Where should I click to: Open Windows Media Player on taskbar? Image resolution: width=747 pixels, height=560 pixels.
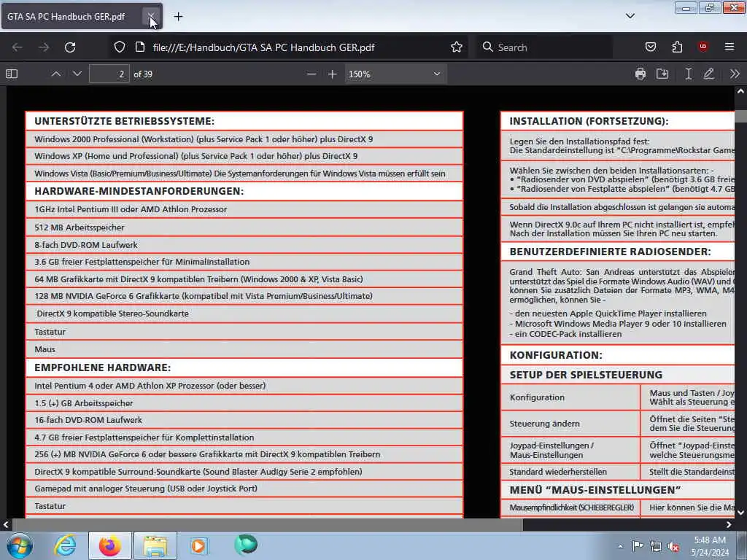198,545
